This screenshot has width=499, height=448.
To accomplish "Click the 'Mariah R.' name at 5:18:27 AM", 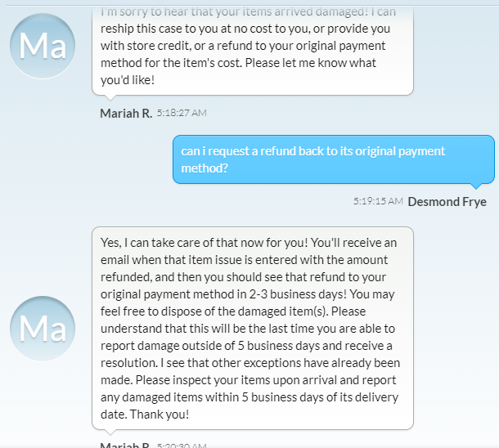I will [x=126, y=113].
